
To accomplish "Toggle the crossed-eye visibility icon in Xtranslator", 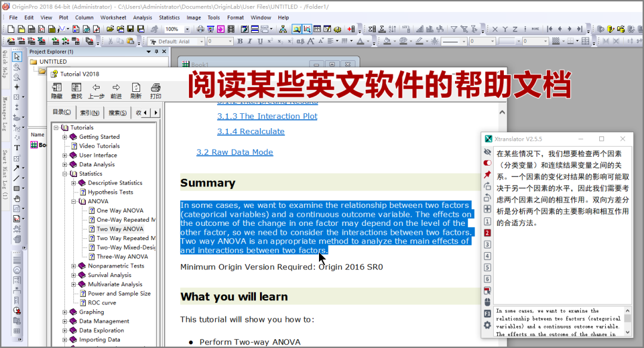I will point(488,152).
